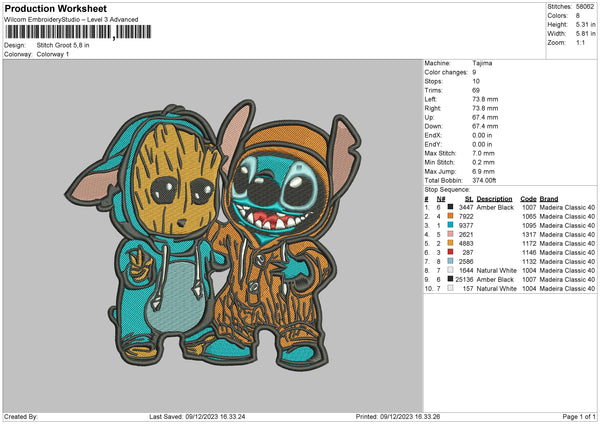Click the 'Printed: 09/12/2023 16.33.26' footer text
Viewport: 600px width, 424px height.
click(x=398, y=417)
